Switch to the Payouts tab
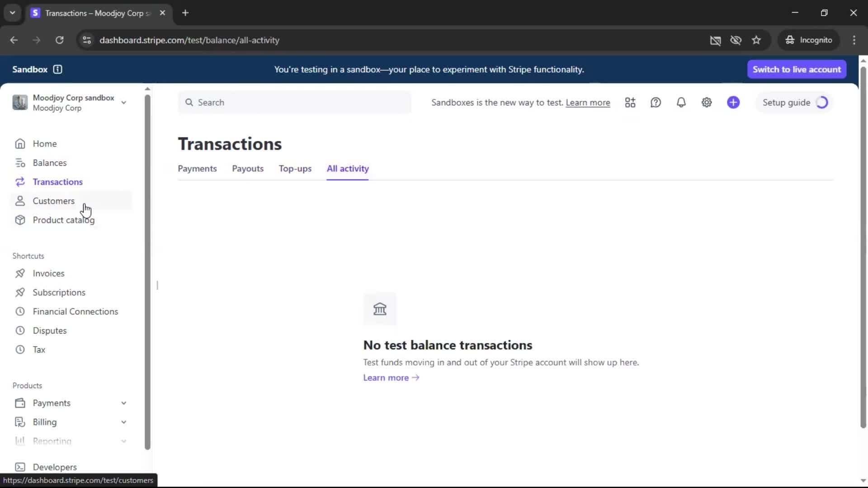868x488 pixels. point(248,169)
